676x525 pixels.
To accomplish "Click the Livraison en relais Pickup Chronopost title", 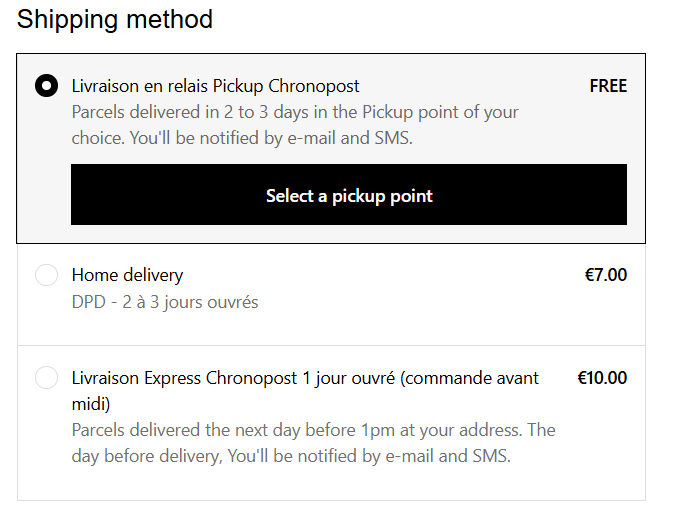I will 215,86.
